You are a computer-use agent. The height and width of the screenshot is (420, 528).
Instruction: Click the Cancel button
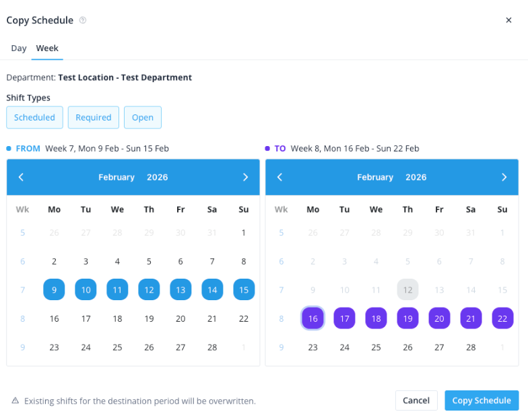click(x=416, y=400)
